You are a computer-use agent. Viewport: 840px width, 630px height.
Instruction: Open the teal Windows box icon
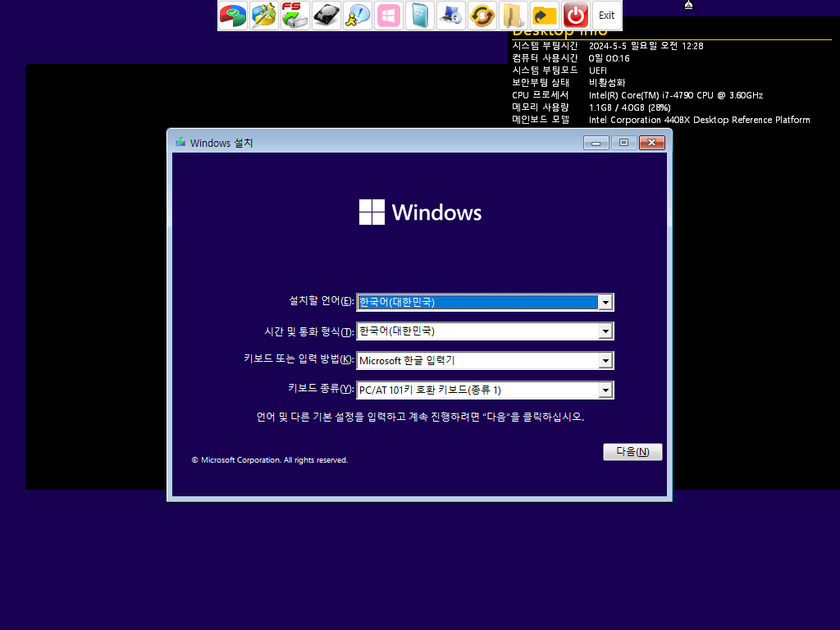pyautogui.click(x=419, y=16)
